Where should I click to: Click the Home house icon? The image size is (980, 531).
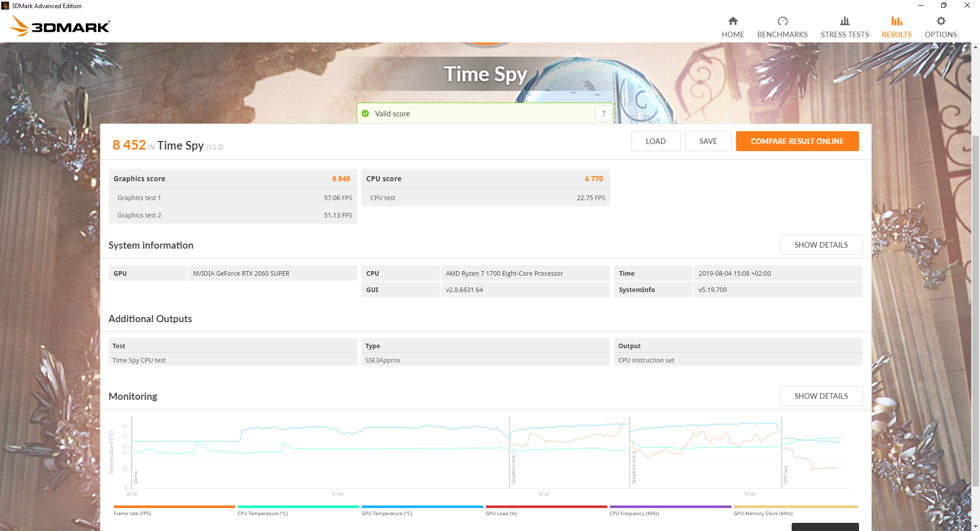[732, 21]
